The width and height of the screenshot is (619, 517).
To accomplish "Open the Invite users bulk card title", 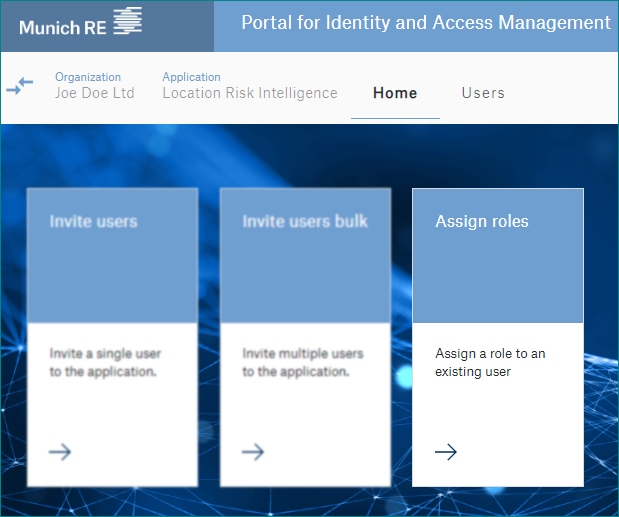I will click(x=305, y=221).
